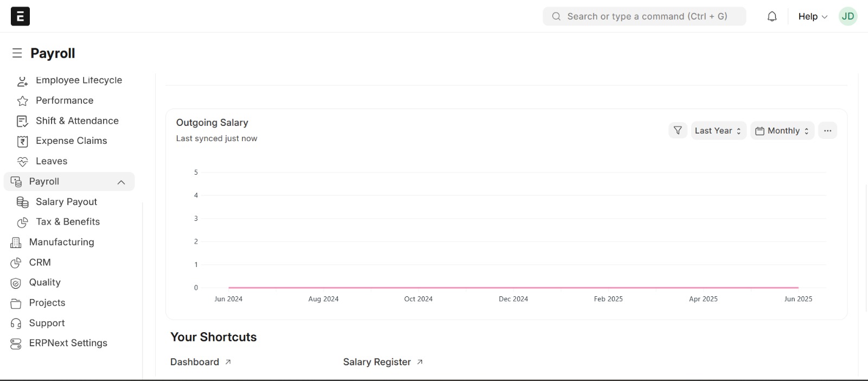This screenshot has width=868, height=381.
Task: Open Tax & Benefits in the sidebar
Action: [x=68, y=222]
